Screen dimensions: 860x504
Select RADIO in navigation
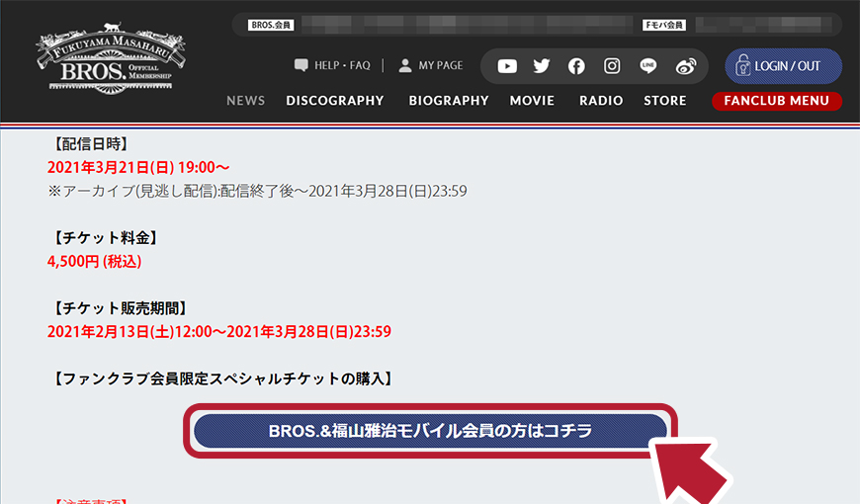(x=601, y=101)
